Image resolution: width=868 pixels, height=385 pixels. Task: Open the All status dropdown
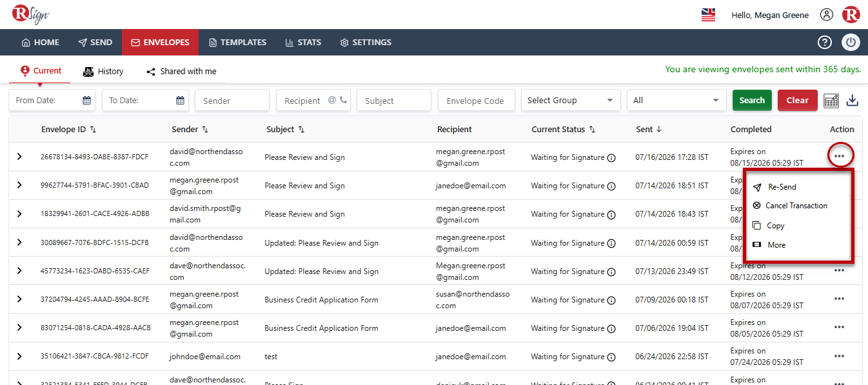676,101
